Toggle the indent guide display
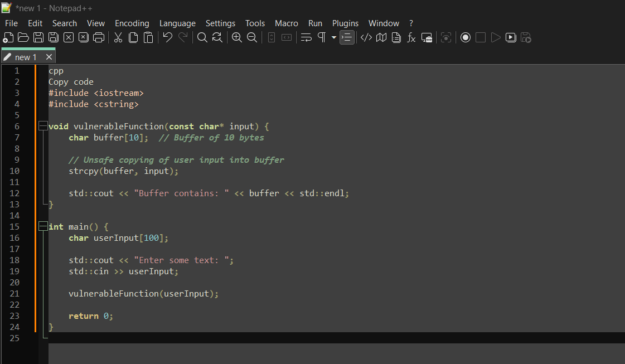Screen dimensions: 625x364 pyautogui.click(x=347, y=37)
